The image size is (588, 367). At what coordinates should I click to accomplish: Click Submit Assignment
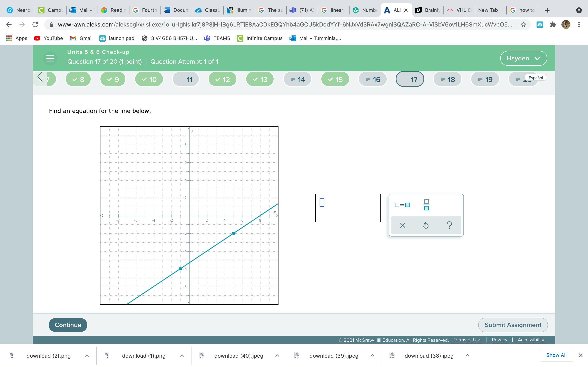coord(513,325)
